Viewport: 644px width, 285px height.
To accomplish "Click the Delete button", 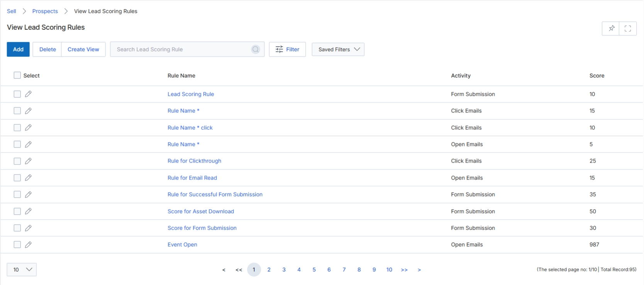I will (x=47, y=49).
